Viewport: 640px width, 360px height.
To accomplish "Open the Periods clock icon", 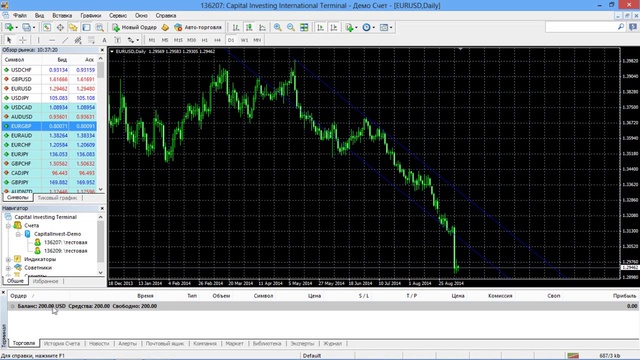I will [366, 27].
